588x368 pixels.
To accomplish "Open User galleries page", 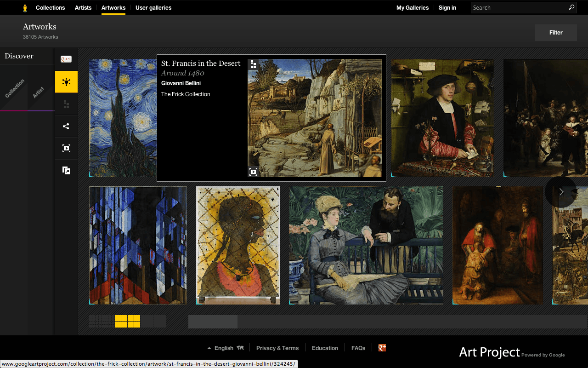I will coord(153,7).
